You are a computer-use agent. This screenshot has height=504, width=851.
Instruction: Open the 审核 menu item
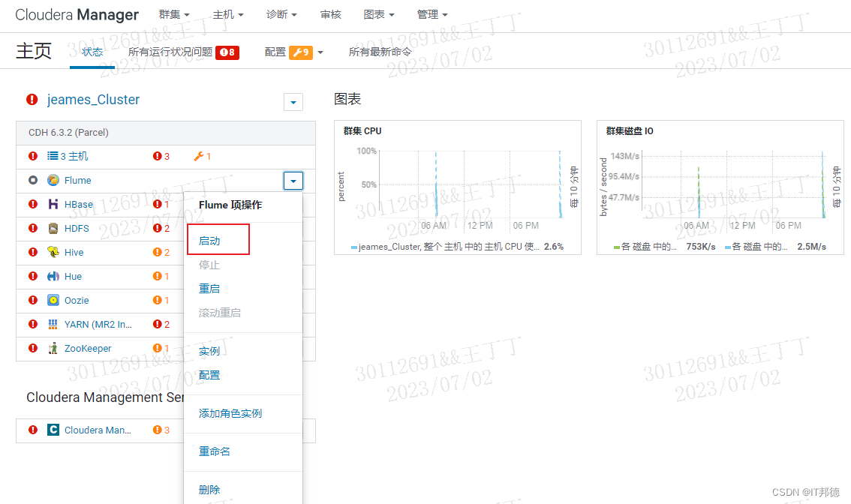point(330,15)
